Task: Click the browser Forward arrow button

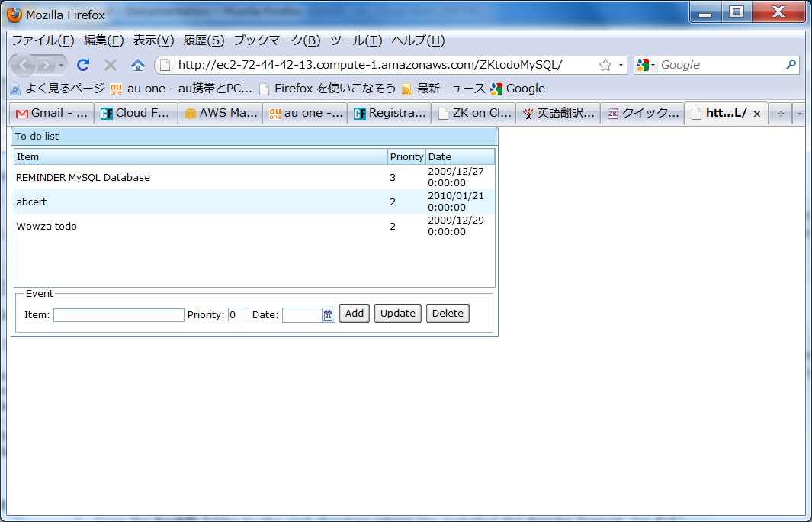Action: [x=46, y=65]
